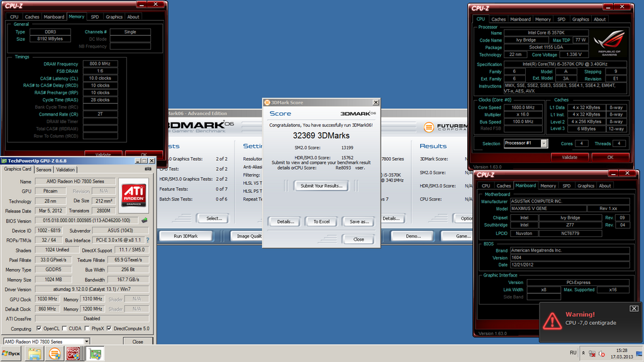
Task: Click the muted volume tray icon
Action: coord(602,353)
